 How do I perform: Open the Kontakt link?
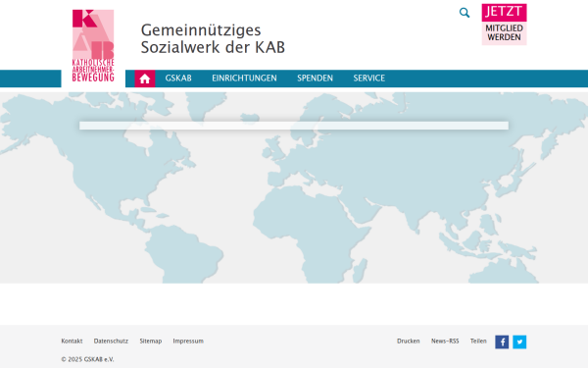coord(72,341)
